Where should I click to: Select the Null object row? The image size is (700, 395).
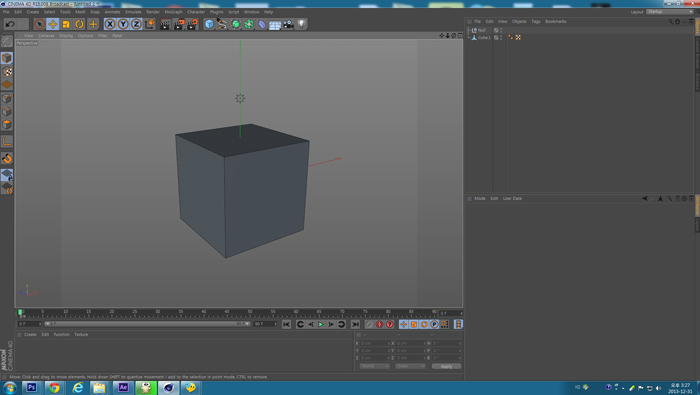[481, 30]
